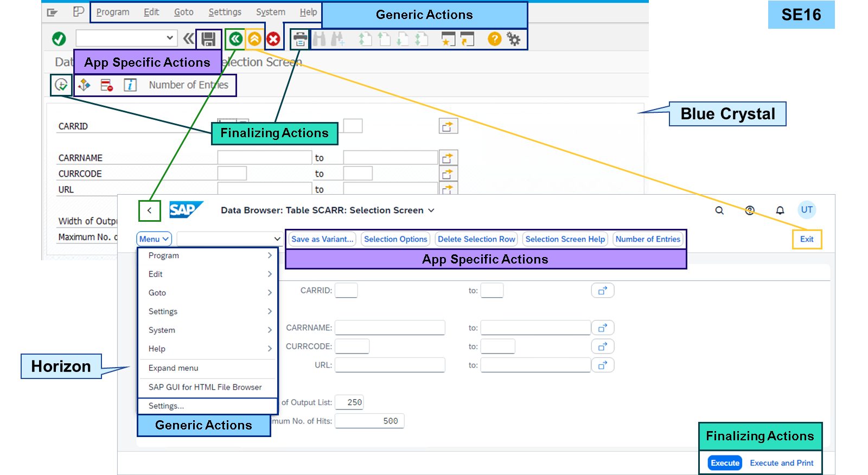Viewport: 868px width, 475px height.
Task: Click the First Page icon
Action: point(365,39)
